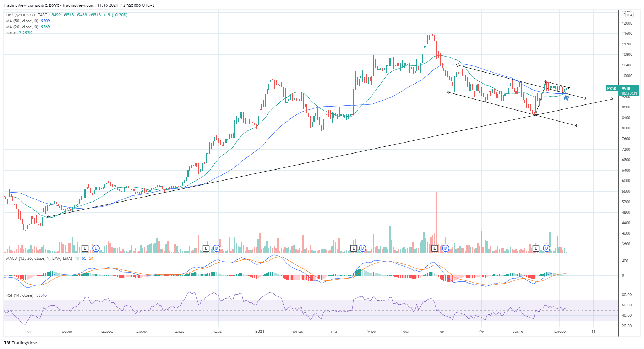Click the 3600 price axis label
The image size is (644, 349).
point(626,244)
